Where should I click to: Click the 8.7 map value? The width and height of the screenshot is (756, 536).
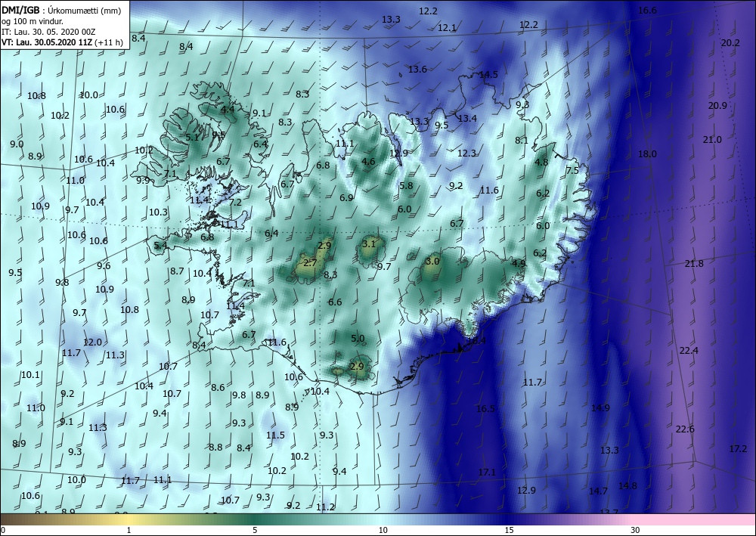[x=177, y=271]
